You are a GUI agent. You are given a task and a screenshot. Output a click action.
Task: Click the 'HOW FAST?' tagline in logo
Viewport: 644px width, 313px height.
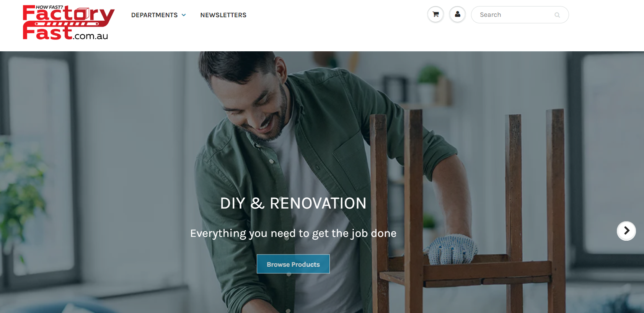pos(49,7)
